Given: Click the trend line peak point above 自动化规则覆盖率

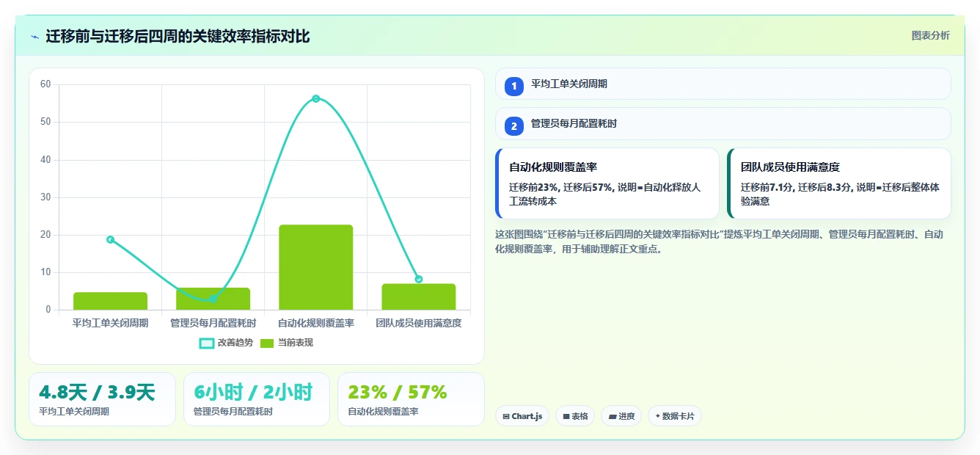Looking at the screenshot, I should (x=315, y=98).
